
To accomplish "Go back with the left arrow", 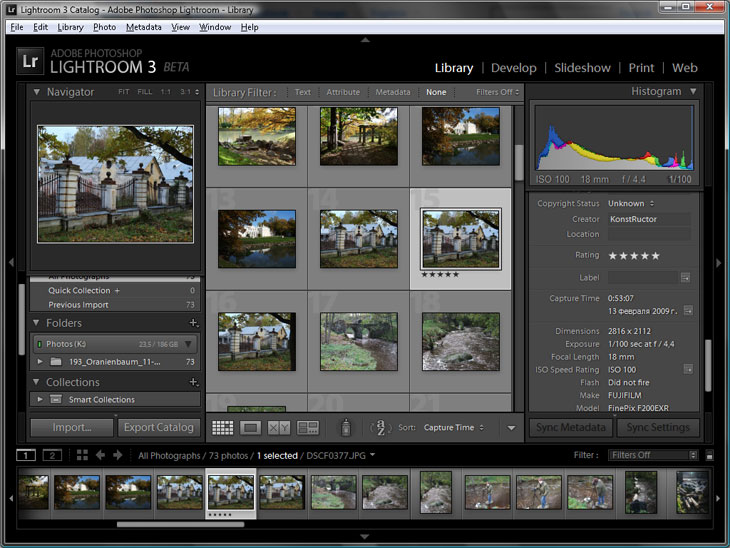I will [100, 455].
